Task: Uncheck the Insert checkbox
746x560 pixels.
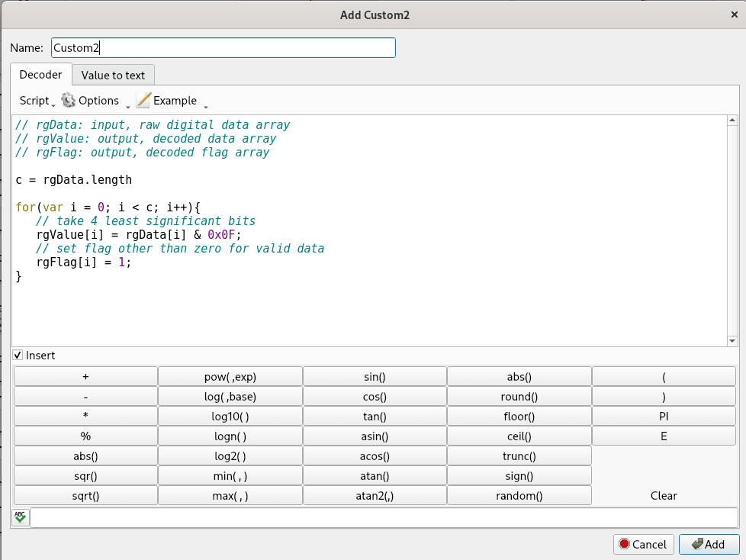Action: tap(18, 356)
